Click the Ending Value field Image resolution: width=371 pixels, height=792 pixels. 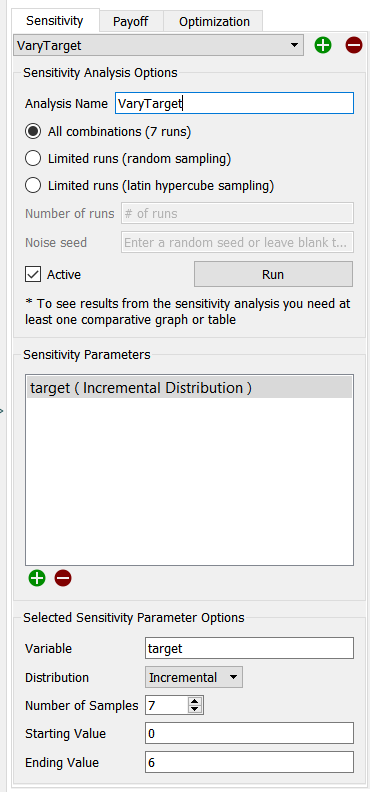pos(249,762)
